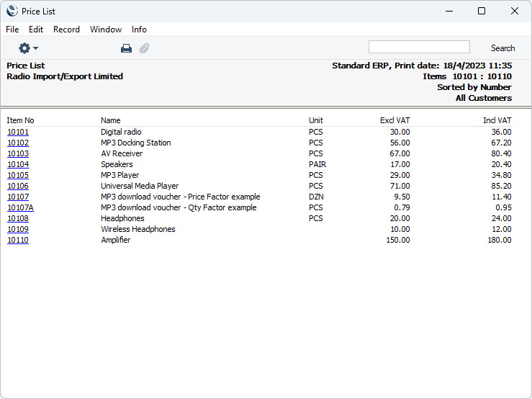Open the gear operations dropdown menu
The width and height of the screenshot is (532, 399).
[x=28, y=48]
